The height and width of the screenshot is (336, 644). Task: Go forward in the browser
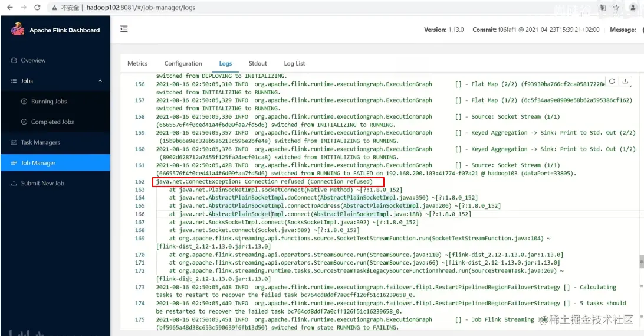tap(24, 8)
